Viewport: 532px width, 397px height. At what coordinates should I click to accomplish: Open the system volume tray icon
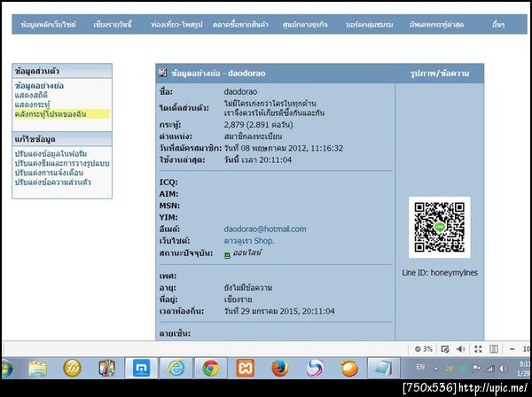pos(504,369)
